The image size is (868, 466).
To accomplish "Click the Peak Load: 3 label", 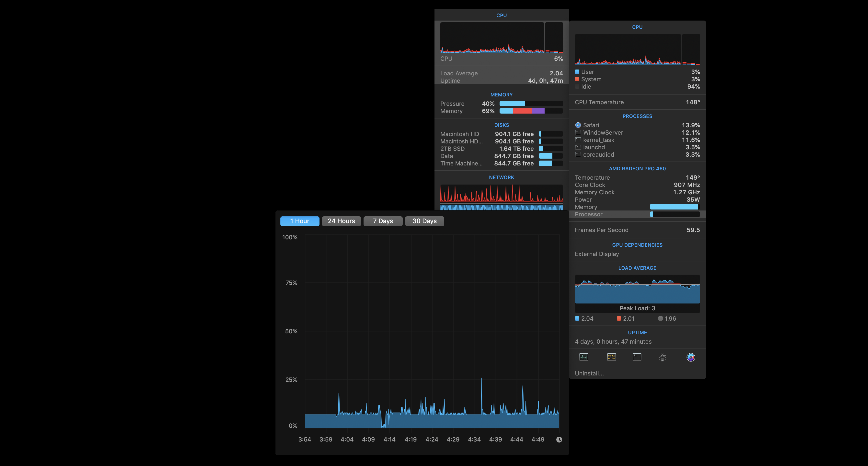I will point(637,308).
